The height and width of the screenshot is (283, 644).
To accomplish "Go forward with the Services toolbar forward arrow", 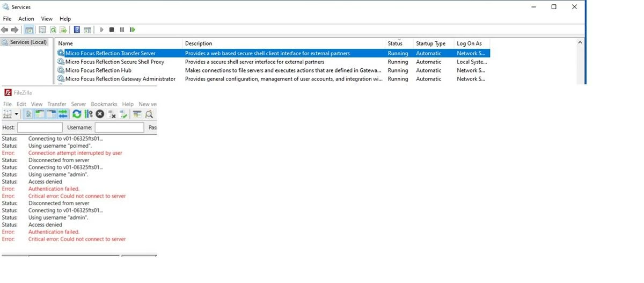I will (14, 30).
